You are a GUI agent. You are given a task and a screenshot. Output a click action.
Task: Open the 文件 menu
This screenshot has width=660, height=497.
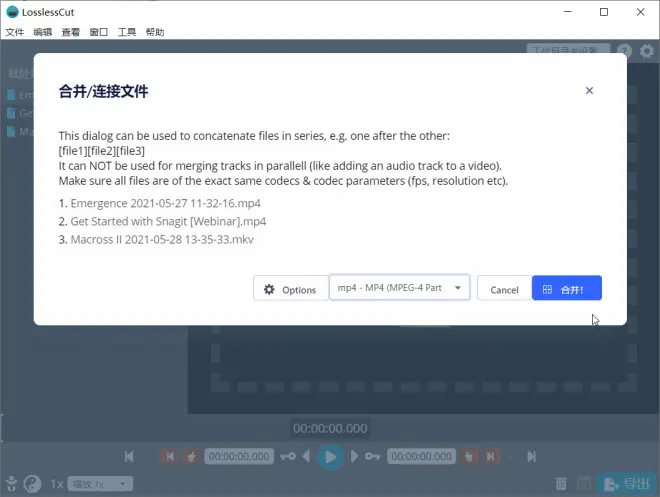coord(15,32)
